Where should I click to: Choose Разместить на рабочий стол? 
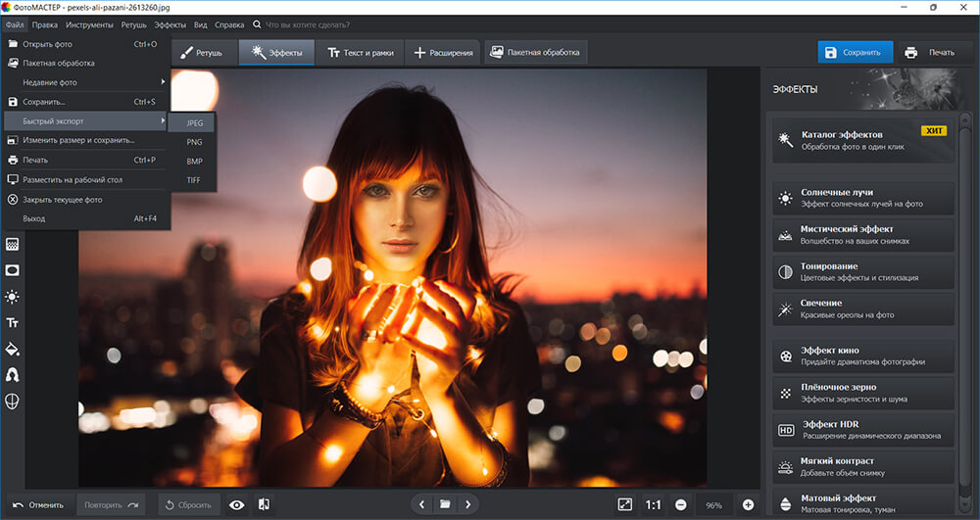tap(86, 180)
